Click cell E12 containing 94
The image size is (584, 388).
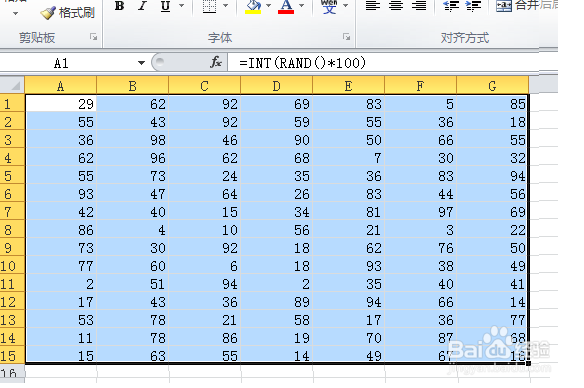tap(349, 302)
